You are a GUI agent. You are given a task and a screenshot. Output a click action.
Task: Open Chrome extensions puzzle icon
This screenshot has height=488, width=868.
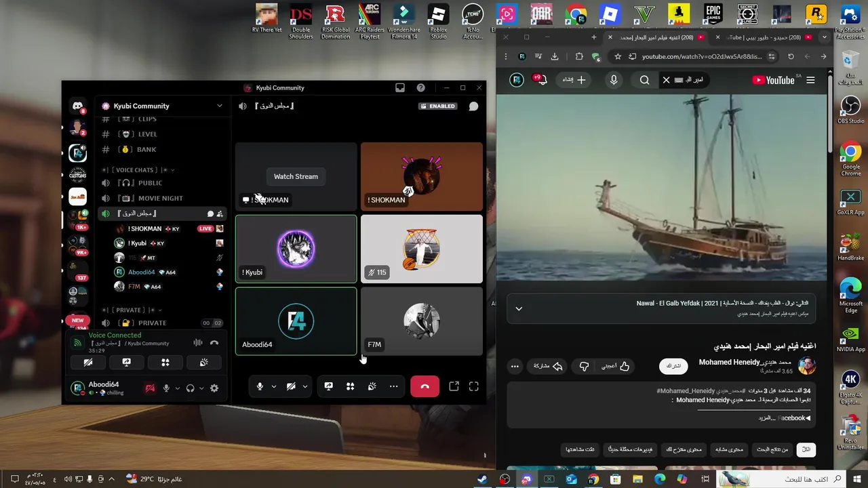point(579,57)
